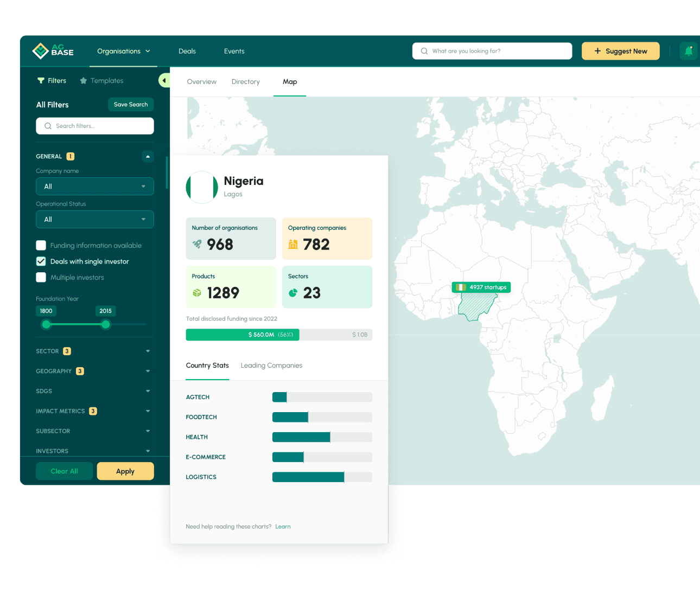This screenshot has width=700, height=590.
Task: Click the Nigeria flag circle icon
Action: click(x=202, y=187)
